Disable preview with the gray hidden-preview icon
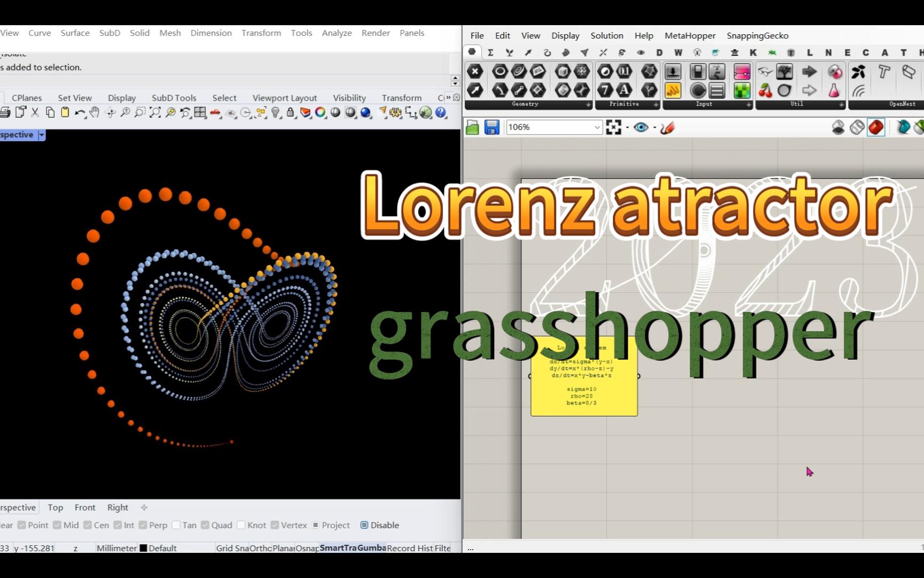Image resolution: width=924 pixels, height=578 pixels. click(x=838, y=127)
